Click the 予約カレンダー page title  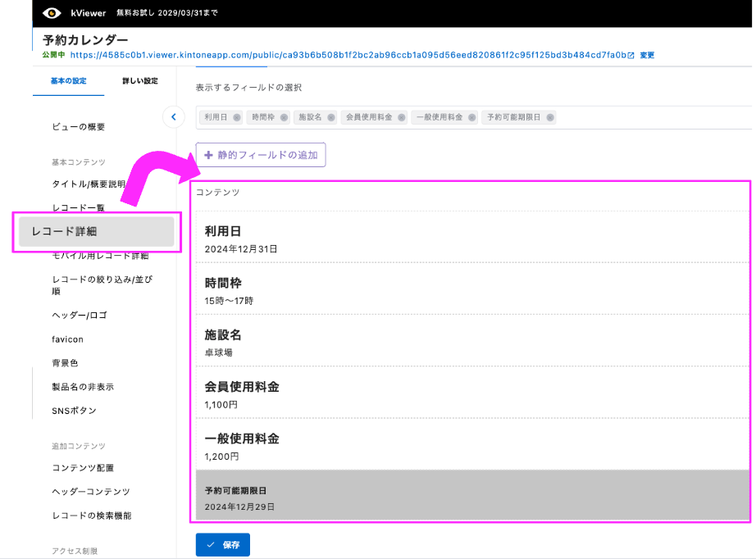(85, 39)
